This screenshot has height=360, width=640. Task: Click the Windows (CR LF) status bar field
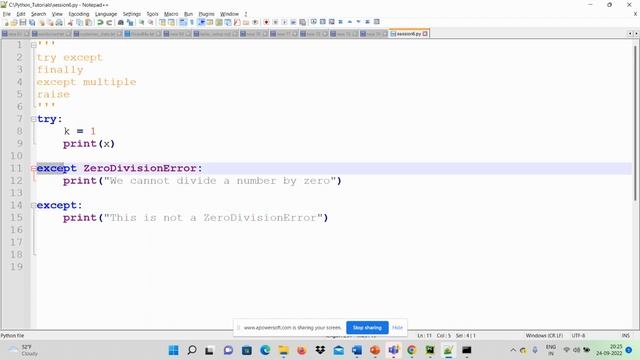tap(544, 336)
